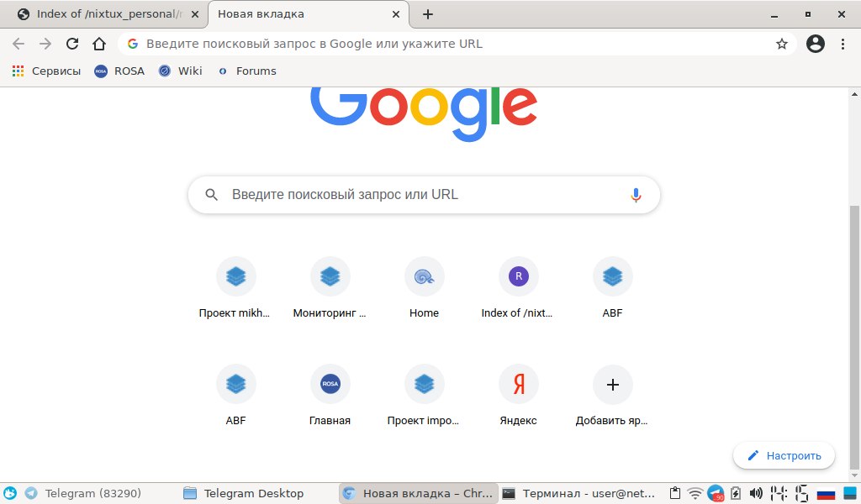Screen dimensions: 861x504
Task: Close the Новая вкладка tab
Action: click(396, 15)
